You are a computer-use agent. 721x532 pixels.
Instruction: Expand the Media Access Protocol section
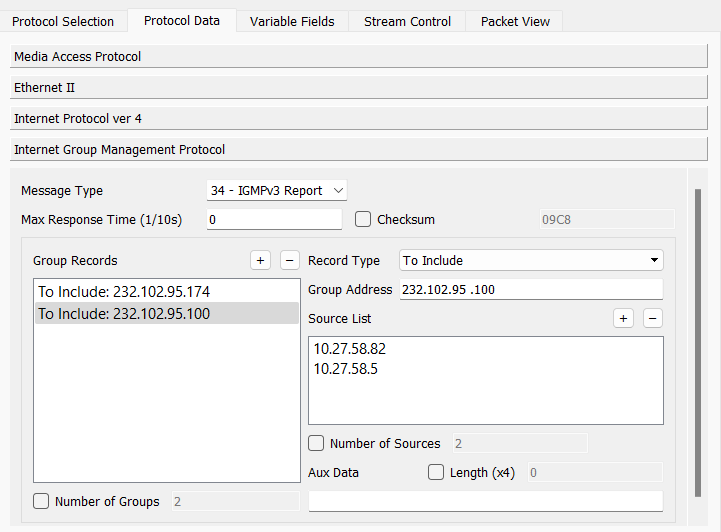(x=358, y=57)
